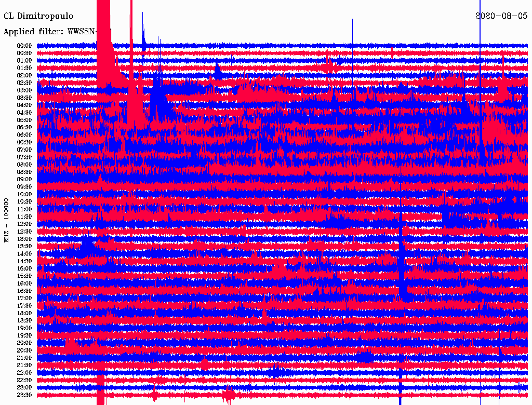Select the 15:30 time label
Screen dimensions: 532x405
[24, 276]
